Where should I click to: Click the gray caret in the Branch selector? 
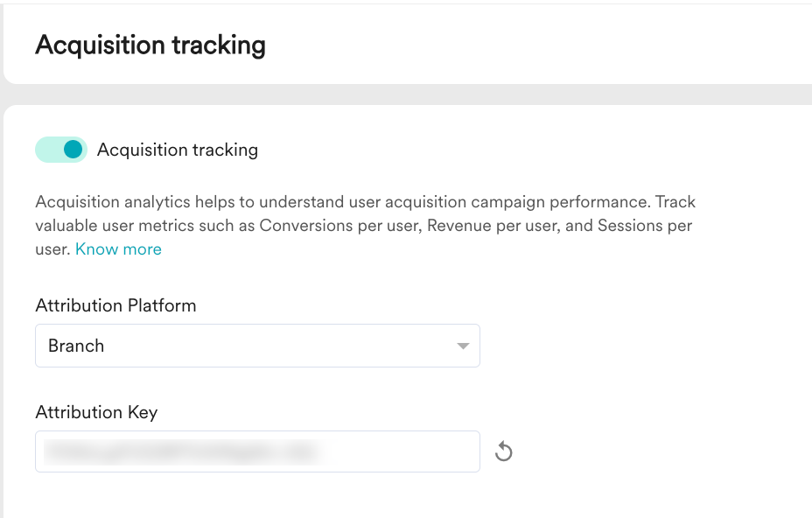click(463, 346)
